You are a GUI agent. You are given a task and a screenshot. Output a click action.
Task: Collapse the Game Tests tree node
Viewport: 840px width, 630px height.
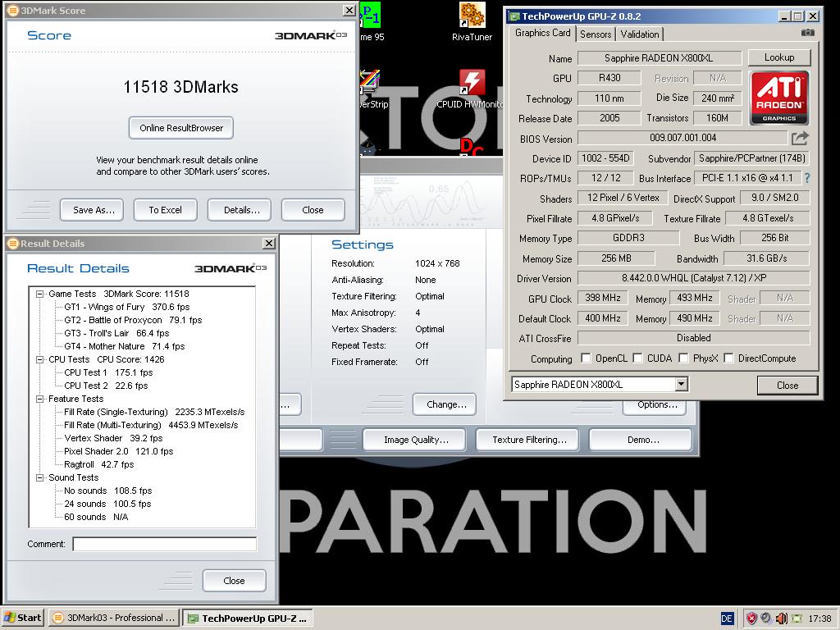click(x=39, y=294)
